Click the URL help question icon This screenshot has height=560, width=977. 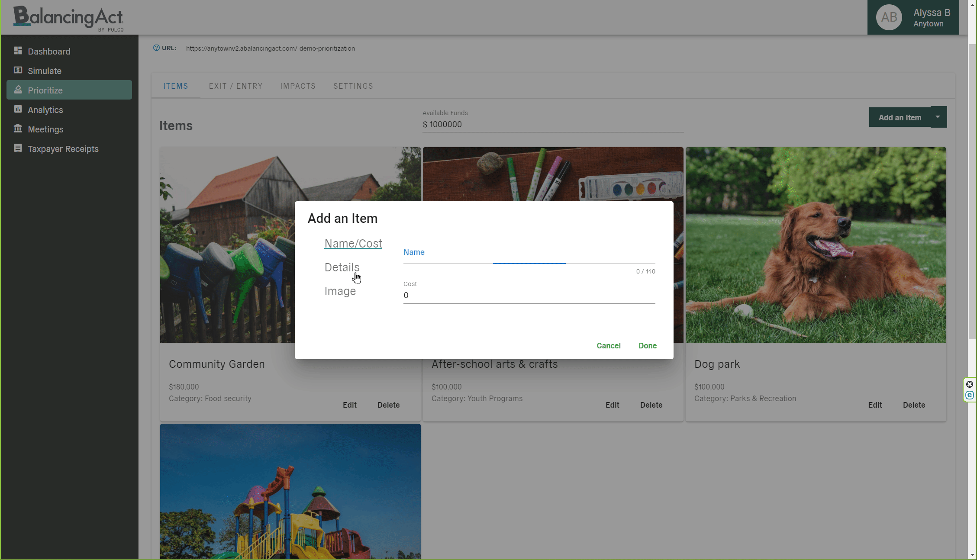[x=156, y=48]
